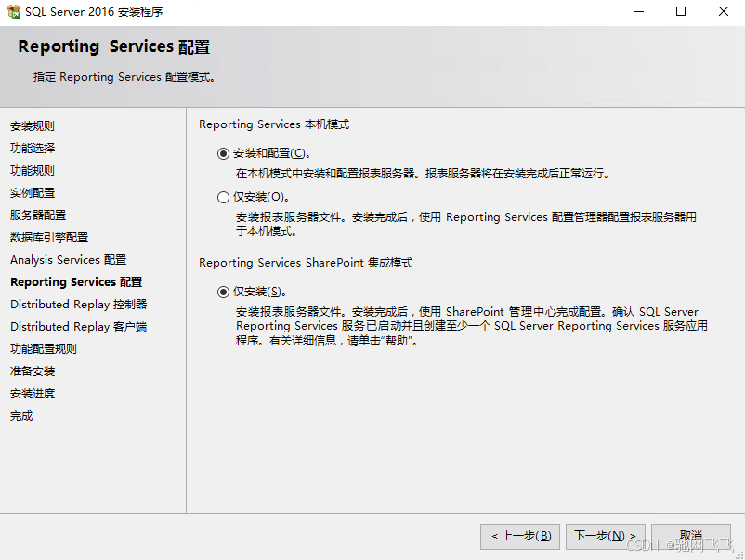Select 准备安装 sidebar entry
Image resolution: width=745 pixels, height=560 pixels.
(33, 371)
